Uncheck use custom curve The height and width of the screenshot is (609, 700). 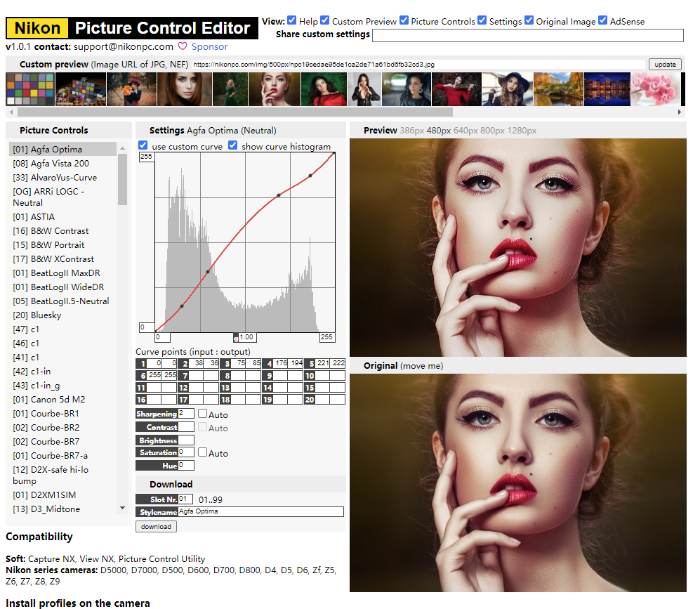tap(143, 145)
